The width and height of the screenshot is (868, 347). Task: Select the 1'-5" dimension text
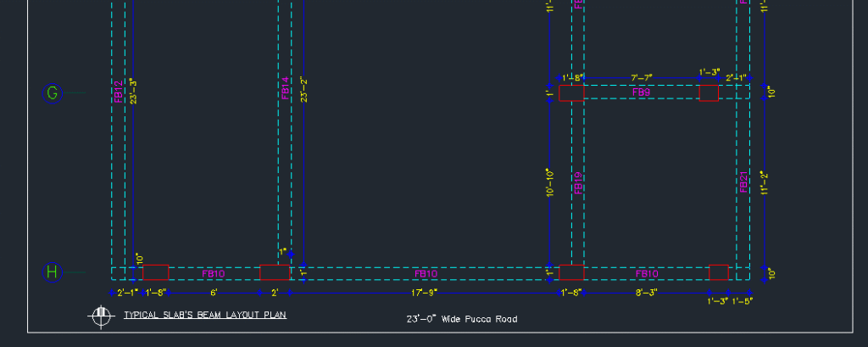tap(743, 301)
